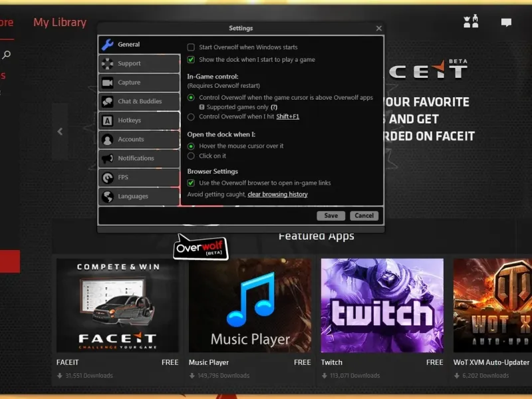This screenshot has height=399, width=532.
Task: Open the Chat & Buddies settings tab
Action: coord(140,102)
